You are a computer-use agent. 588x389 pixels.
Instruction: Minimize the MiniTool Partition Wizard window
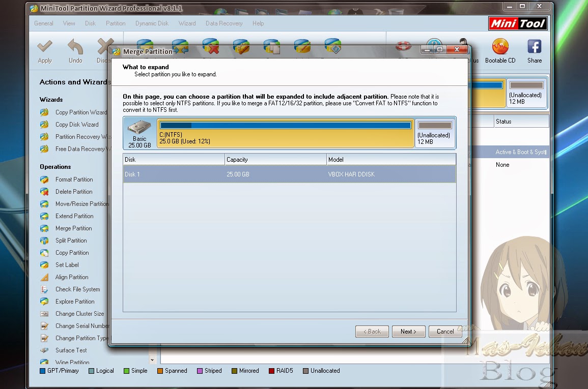point(509,7)
